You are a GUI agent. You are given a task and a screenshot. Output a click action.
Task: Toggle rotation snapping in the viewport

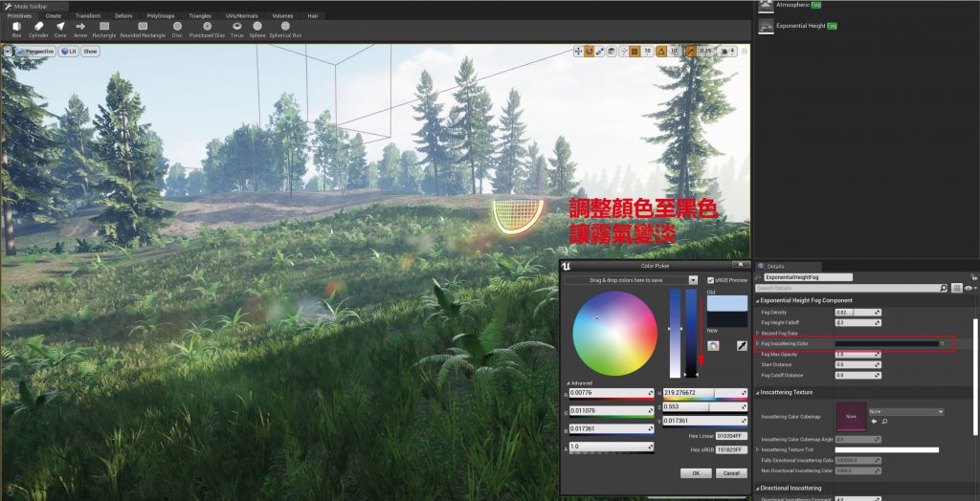(660, 52)
